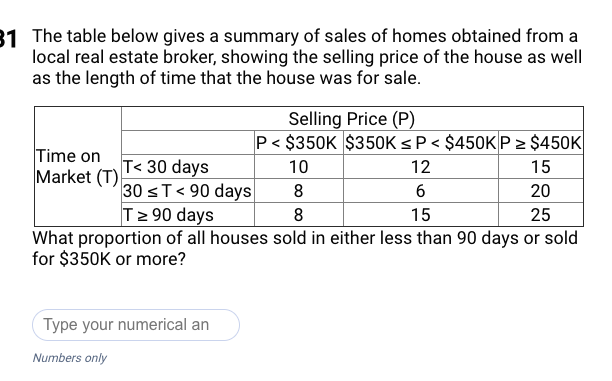Select the question number 31 label
Screen dimensions: 612x381
coord(8,39)
